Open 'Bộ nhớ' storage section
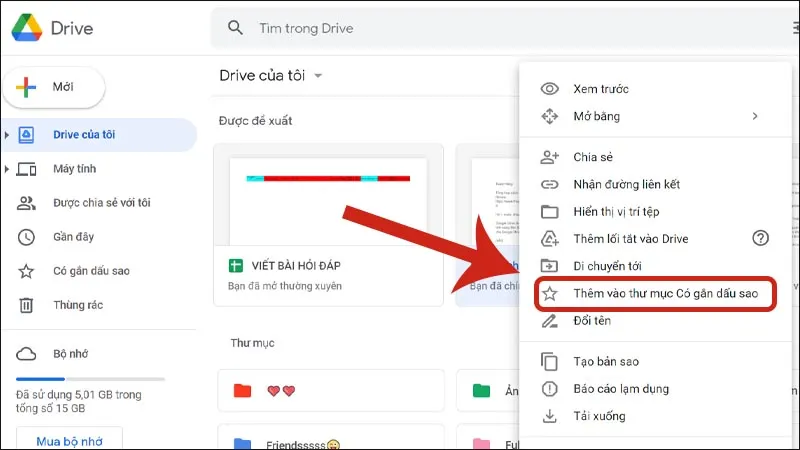This screenshot has height=450, width=800. point(70,354)
